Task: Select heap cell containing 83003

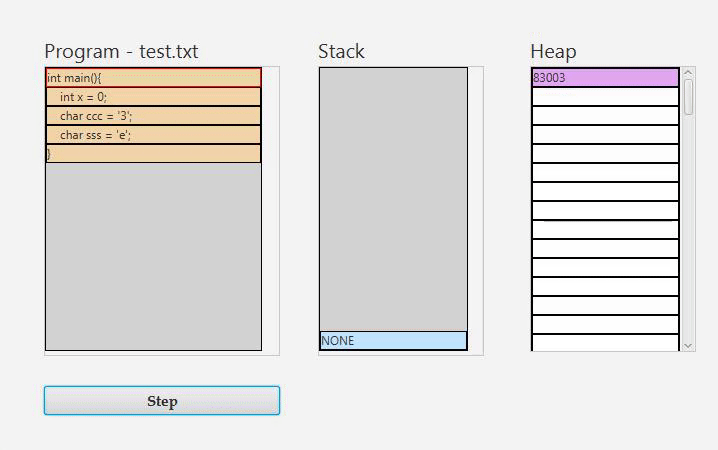Action: click(605, 78)
